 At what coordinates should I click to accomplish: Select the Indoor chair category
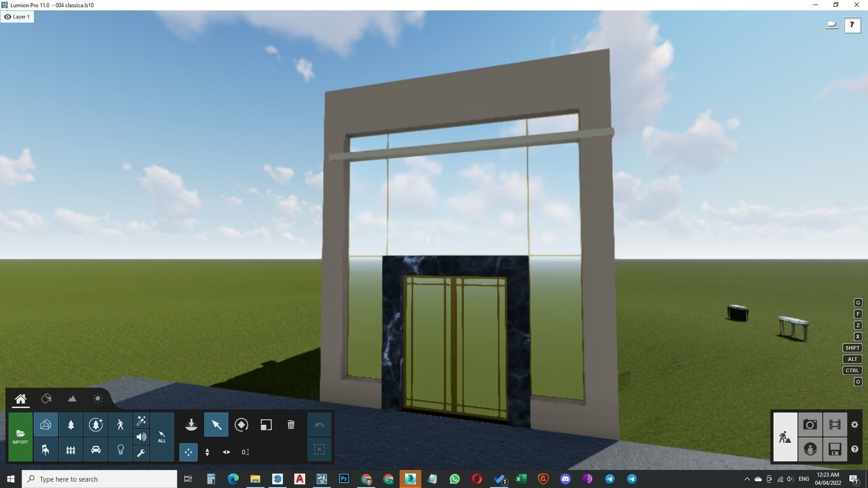pos(46,450)
